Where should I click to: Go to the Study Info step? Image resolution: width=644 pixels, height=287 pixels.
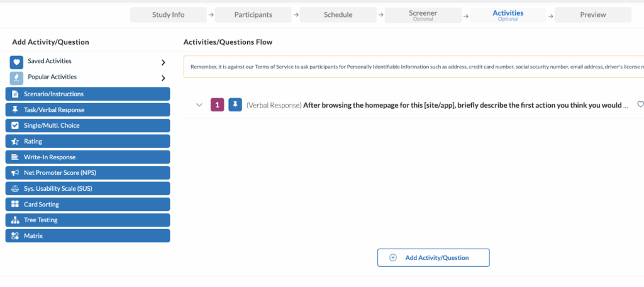(x=169, y=15)
